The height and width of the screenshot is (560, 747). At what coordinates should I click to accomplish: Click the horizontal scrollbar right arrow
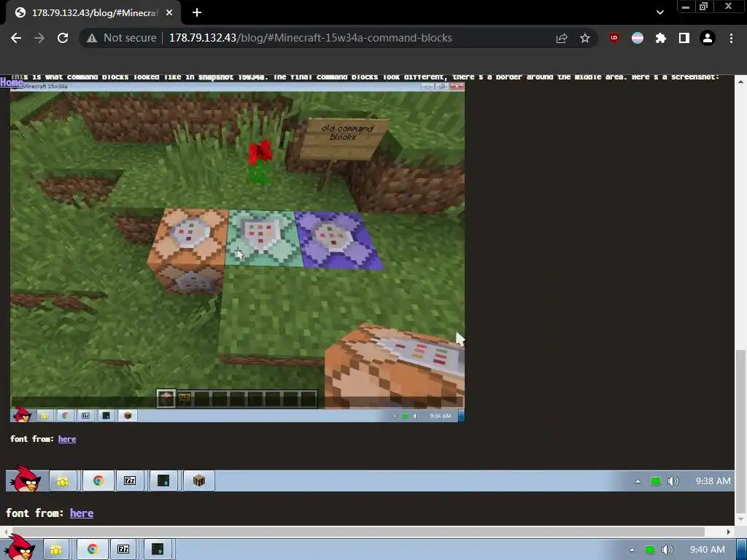click(729, 531)
